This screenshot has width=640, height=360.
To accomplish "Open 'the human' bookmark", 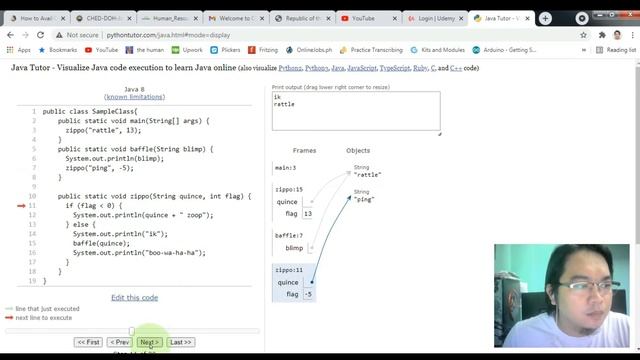I will (x=145, y=50).
